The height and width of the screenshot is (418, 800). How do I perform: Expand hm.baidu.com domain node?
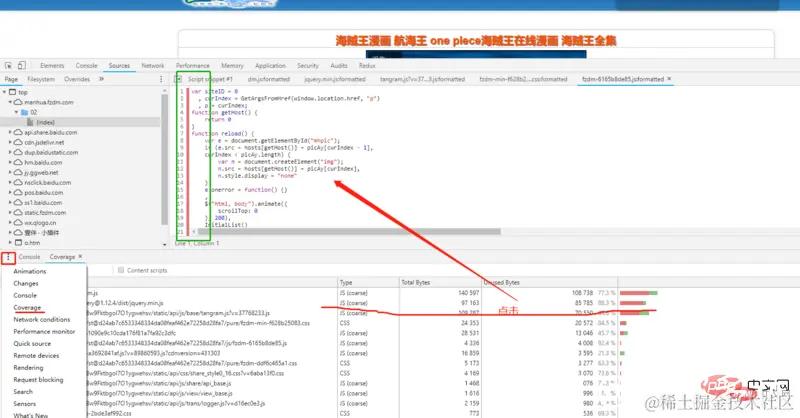click(10, 162)
